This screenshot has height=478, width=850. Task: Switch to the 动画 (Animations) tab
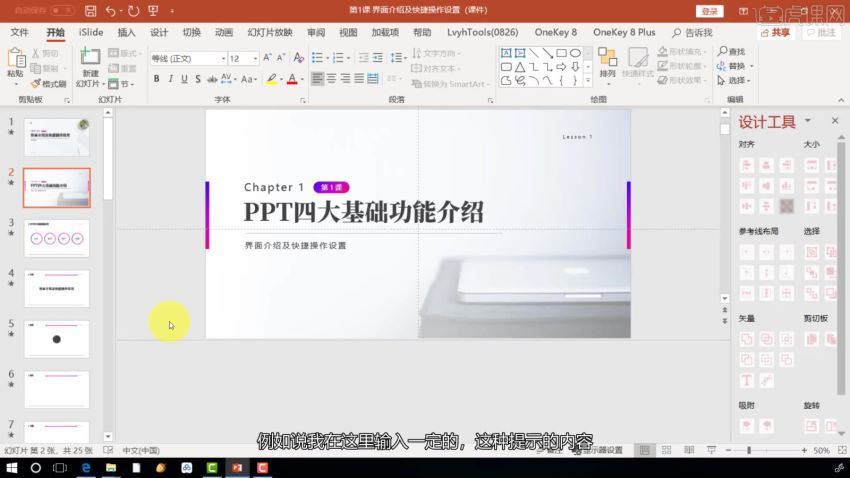[x=223, y=33]
